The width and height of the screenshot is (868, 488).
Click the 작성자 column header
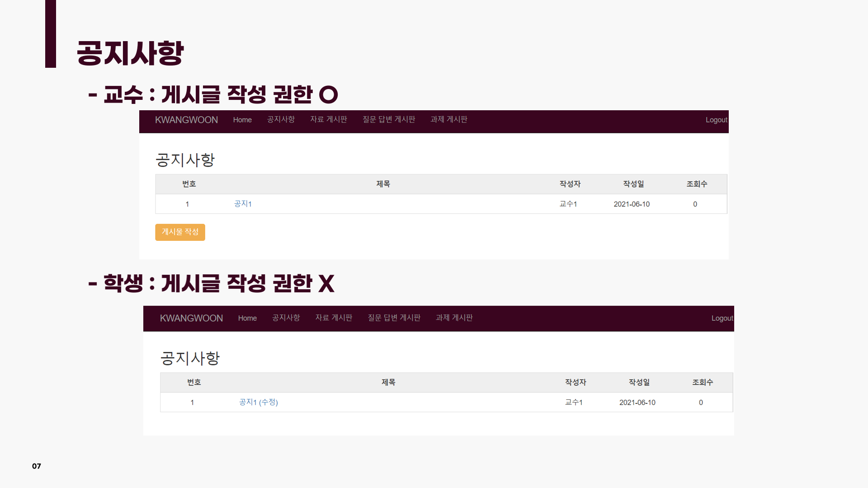(x=570, y=184)
